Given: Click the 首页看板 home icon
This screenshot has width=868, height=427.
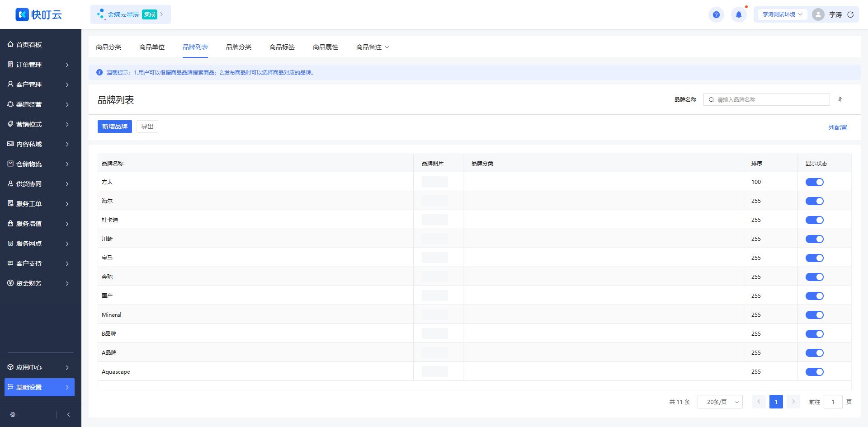Looking at the screenshot, I should click(x=10, y=44).
